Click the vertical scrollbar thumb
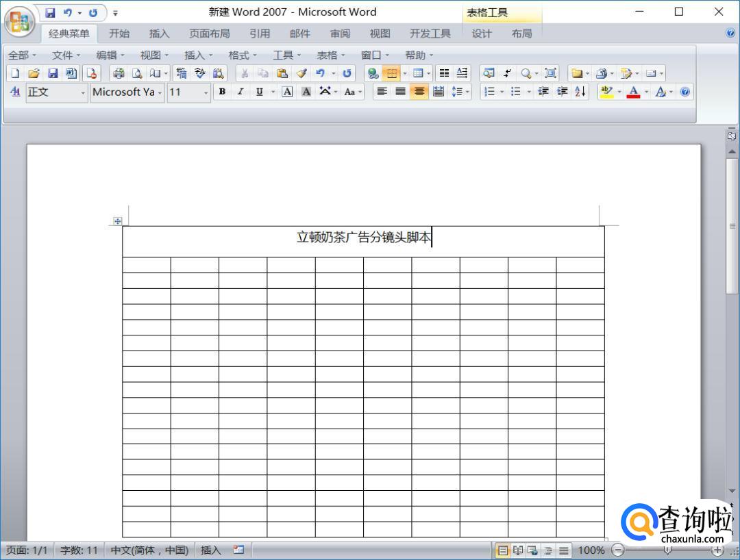This screenshot has width=740, height=560. [x=732, y=227]
